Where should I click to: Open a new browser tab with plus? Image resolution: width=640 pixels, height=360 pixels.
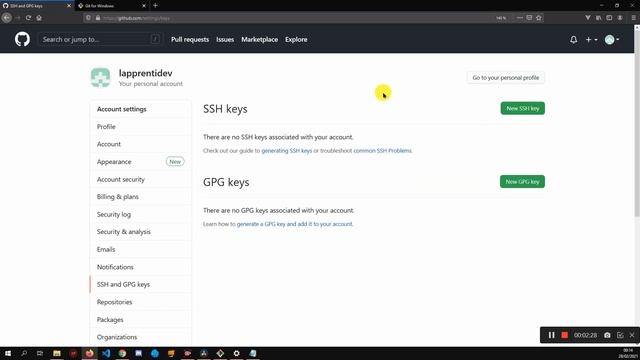coord(155,6)
